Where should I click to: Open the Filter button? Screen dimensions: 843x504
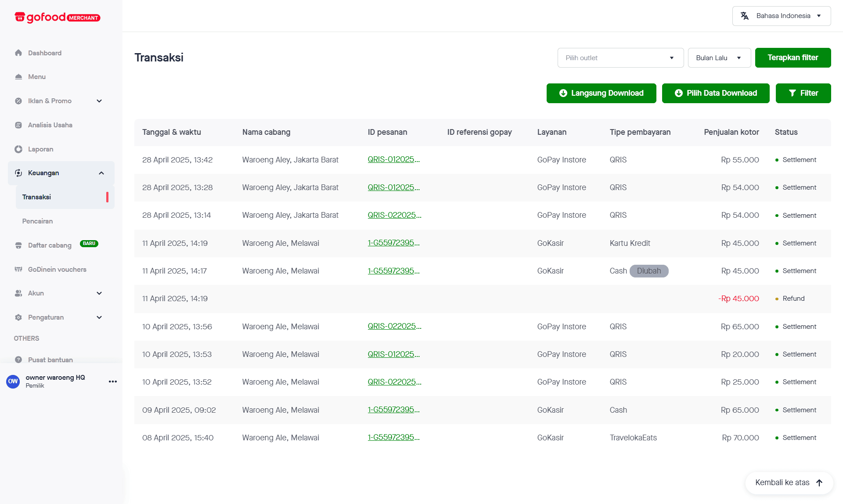point(803,94)
